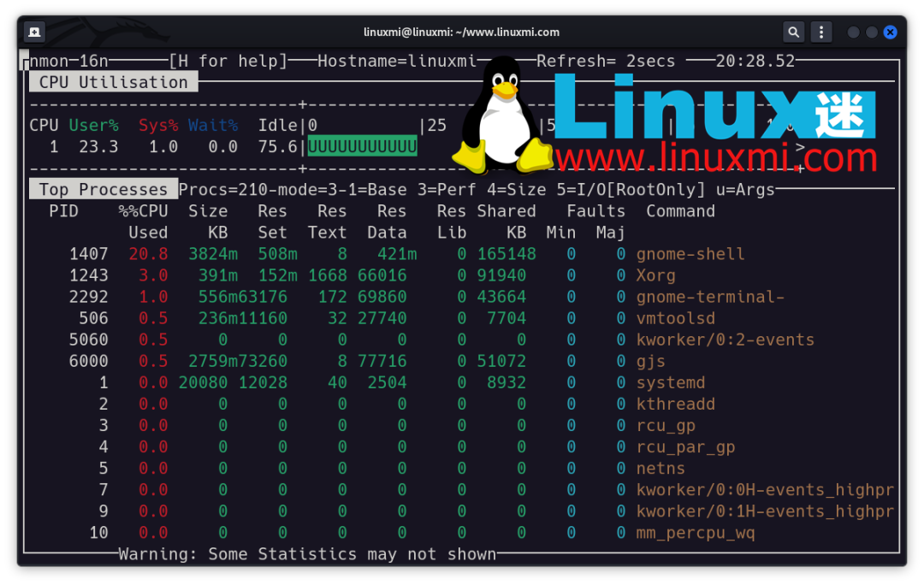Click the '5=I/O[RootOnly]' option text

pyautogui.click(x=631, y=190)
